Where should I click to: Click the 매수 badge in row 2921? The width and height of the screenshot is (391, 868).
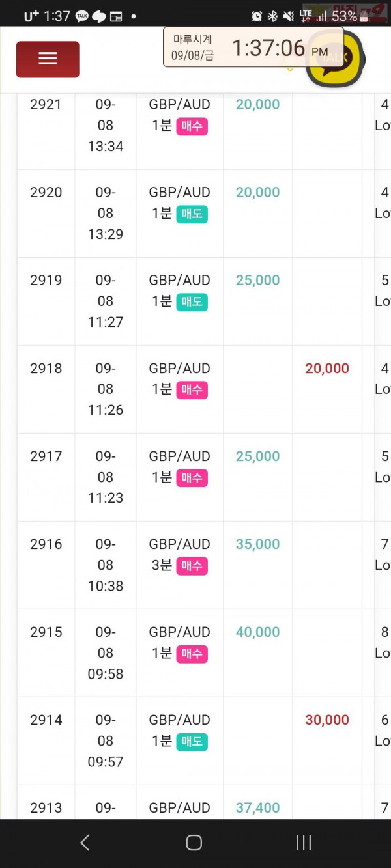coord(192,126)
